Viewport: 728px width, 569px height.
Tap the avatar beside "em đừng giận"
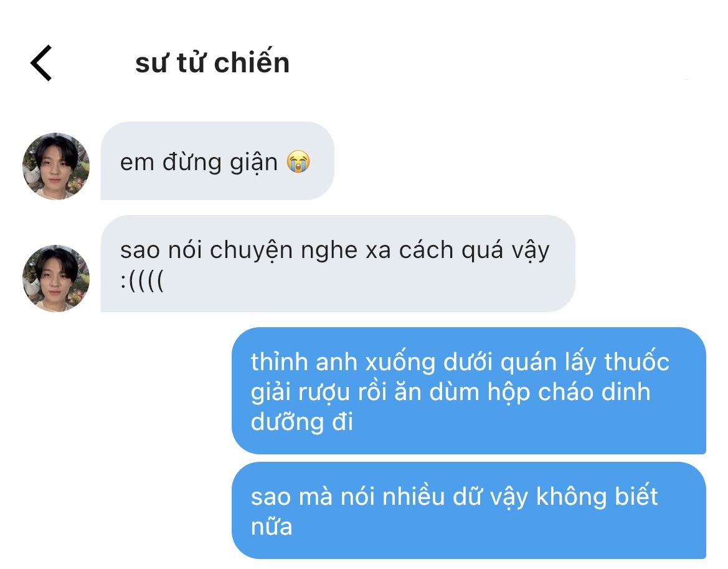(x=55, y=166)
